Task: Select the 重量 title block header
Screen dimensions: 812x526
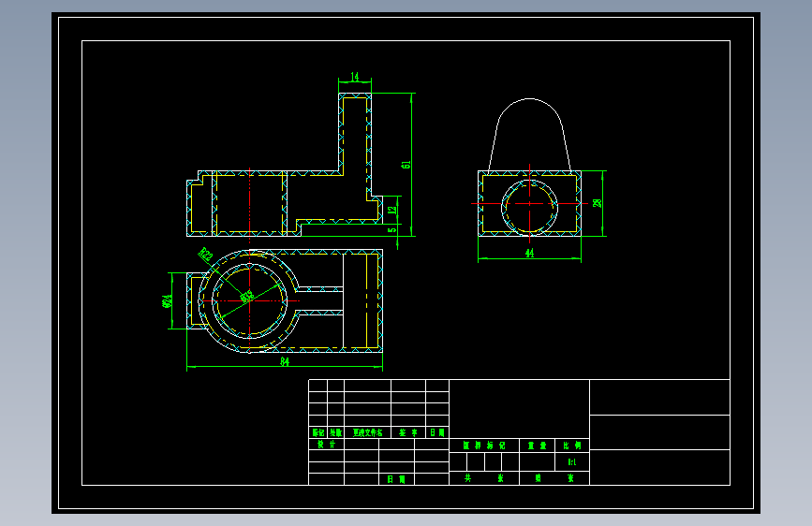Action: (537, 446)
